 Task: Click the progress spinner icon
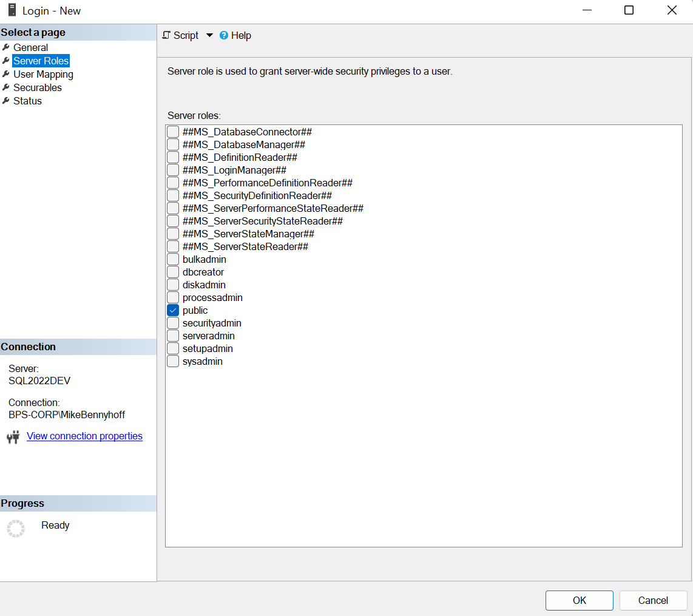pos(16,528)
